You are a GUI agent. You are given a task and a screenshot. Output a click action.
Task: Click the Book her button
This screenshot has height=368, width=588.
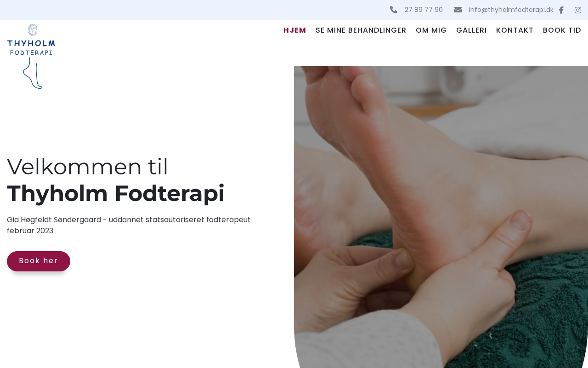tap(39, 261)
